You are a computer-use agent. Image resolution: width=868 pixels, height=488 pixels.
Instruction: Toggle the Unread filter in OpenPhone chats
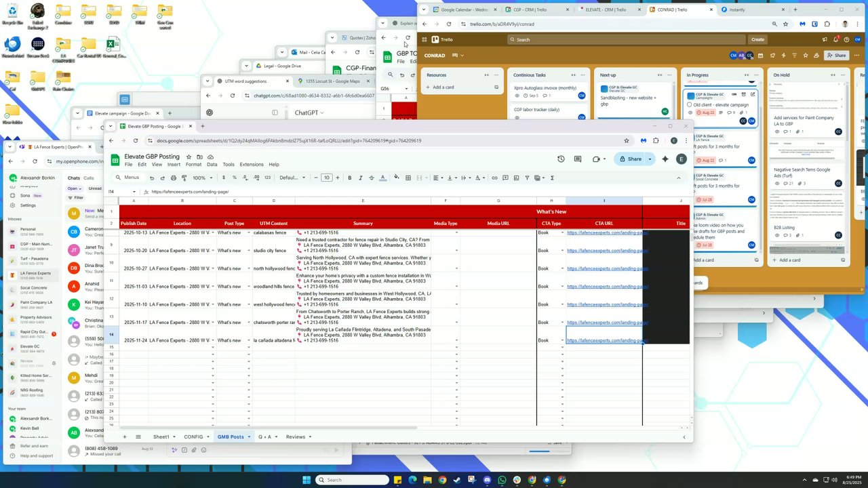95,188
